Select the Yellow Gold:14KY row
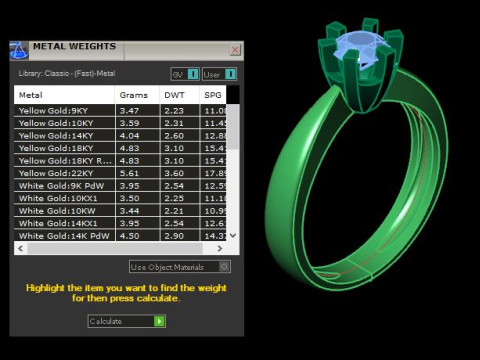The width and height of the screenshot is (480, 360). [120, 136]
